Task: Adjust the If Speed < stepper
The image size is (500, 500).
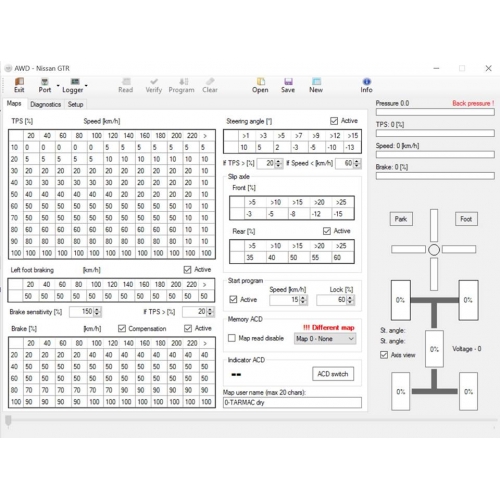Action: [357, 164]
